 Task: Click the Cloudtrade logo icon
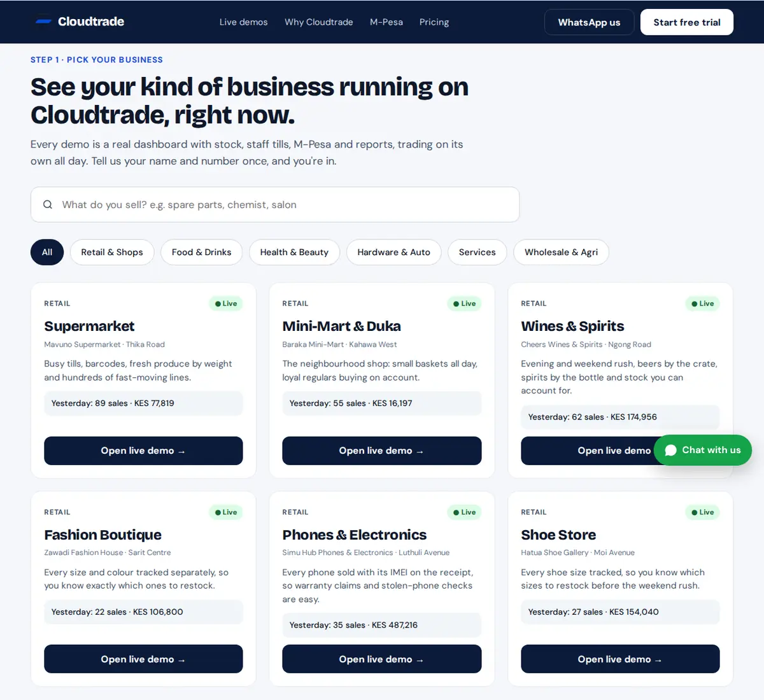click(43, 22)
